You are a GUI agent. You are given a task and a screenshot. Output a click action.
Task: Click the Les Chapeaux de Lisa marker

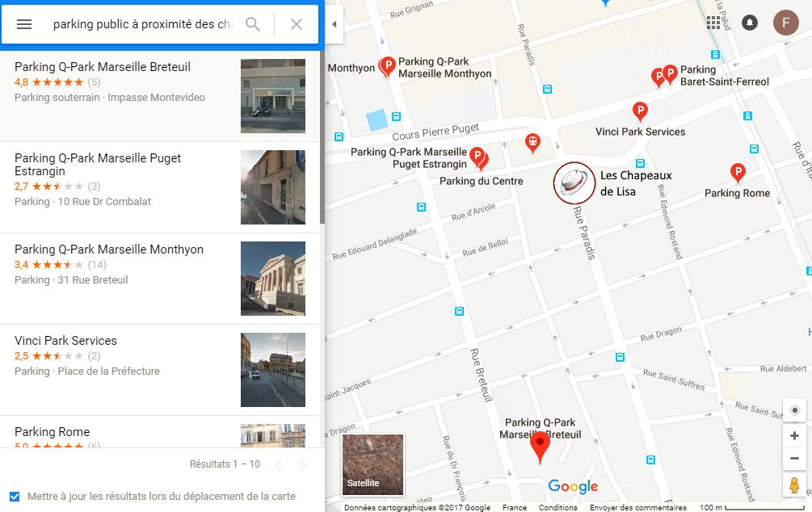[x=574, y=183]
